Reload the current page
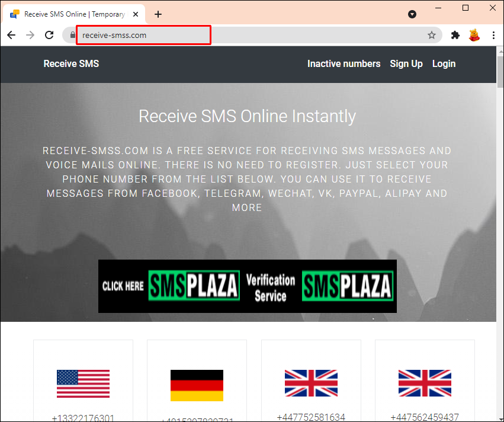Viewport: 504px width, 422px height. click(49, 35)
